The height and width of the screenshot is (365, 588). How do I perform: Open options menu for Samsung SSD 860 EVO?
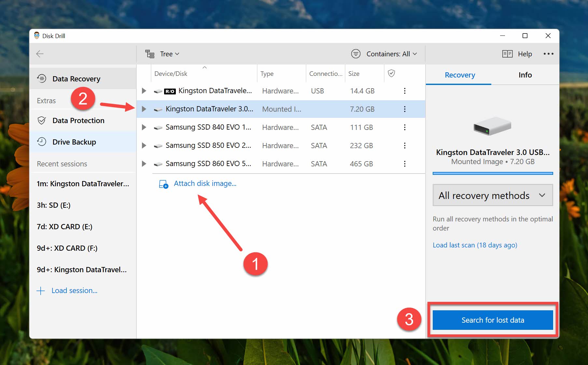pyautogui.click(x=405, y=164)
